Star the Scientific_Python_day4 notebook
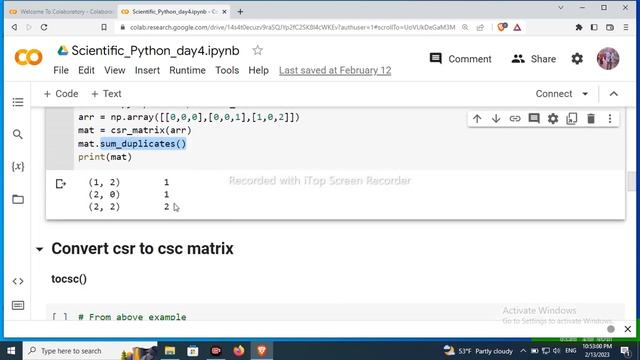 258,51
